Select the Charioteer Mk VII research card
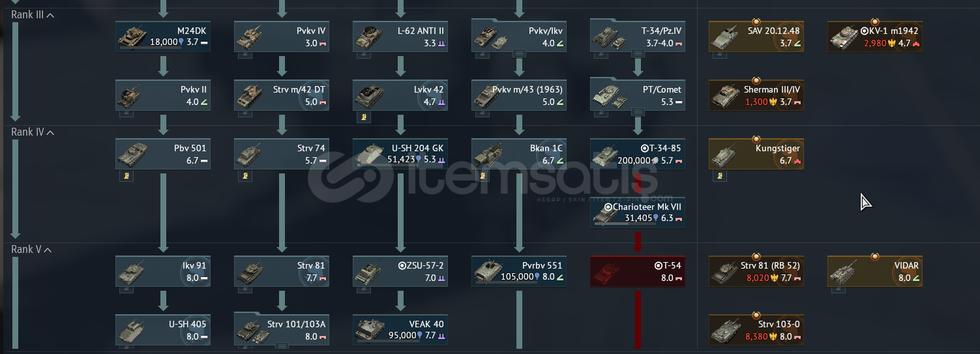Image resolution: width=980 pixels, height=354 pixels. 637,213
